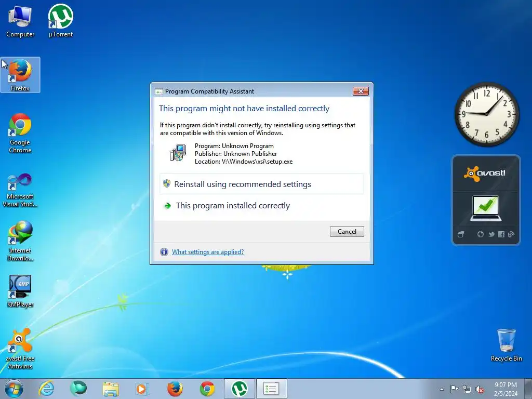
Task: Open avast RSS feed icon in gadget
Action: (511, 234)
